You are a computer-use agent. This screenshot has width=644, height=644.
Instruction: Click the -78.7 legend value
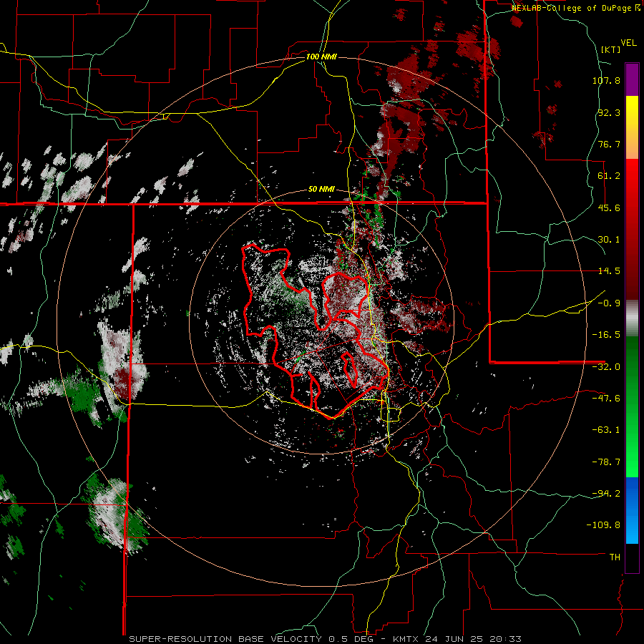(x=606, y=462)
